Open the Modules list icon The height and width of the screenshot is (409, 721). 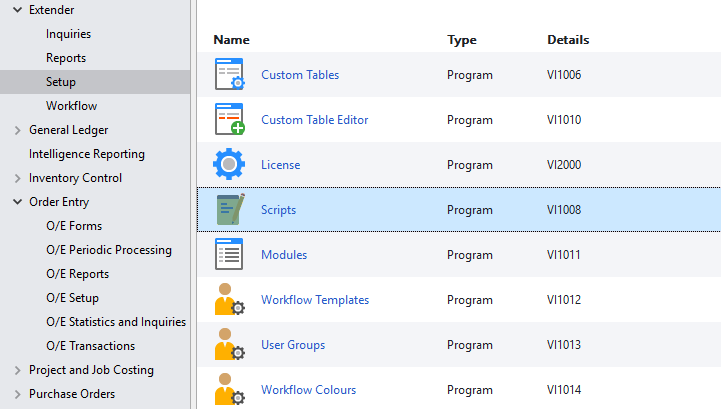tap(229, 254)
